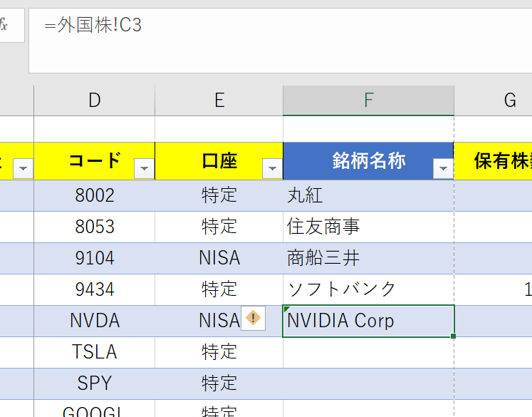The image size is (532, 417).
Task: Click the コード header cell
Action: coord(94,161)
